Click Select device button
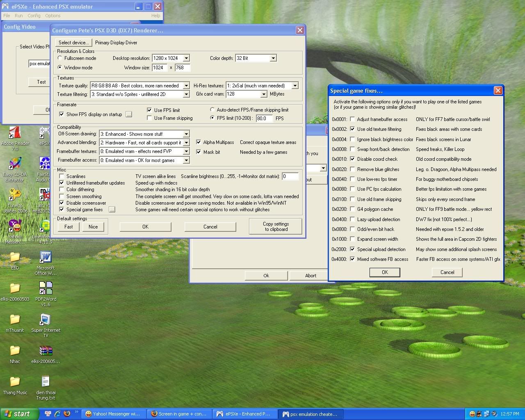The width and height of the screenshot is (525, 420). (x=73, y=43)
